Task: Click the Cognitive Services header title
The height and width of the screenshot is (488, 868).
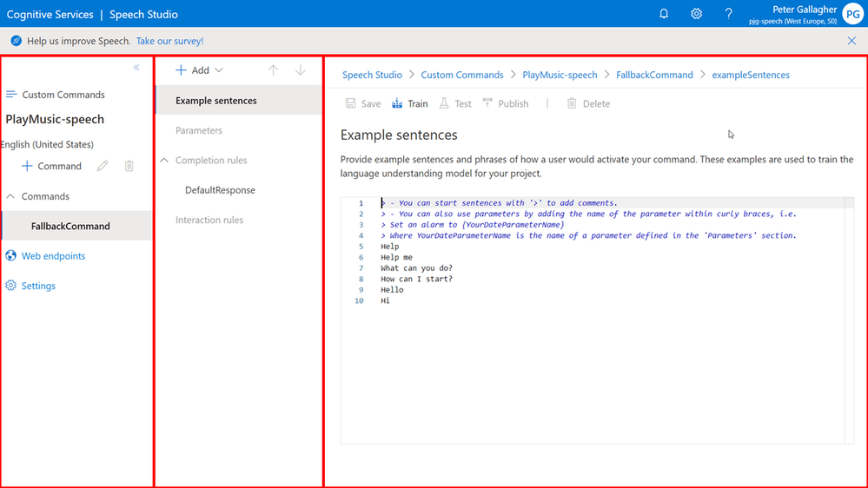Action: tap(50, 15)
